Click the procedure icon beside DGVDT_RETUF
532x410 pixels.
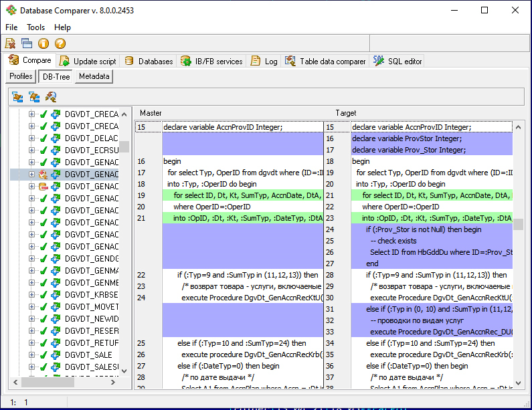pos(56,343)
